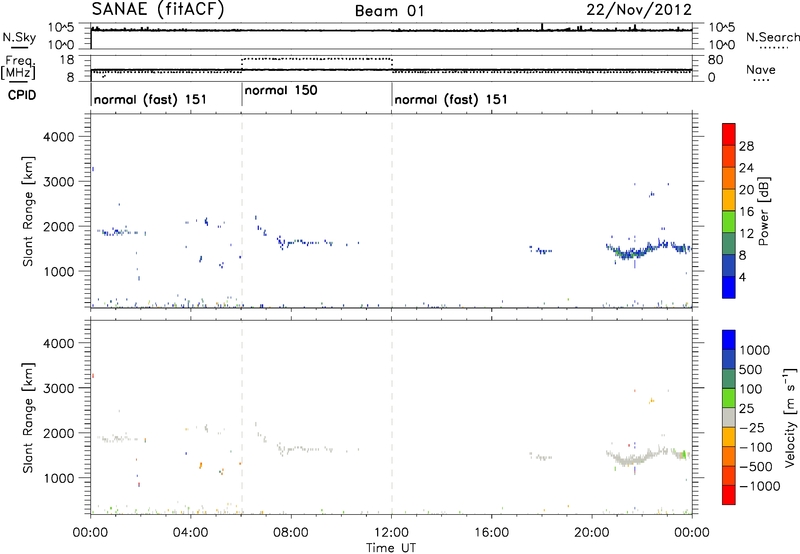
Task: Click the dashed 12:00 marker in velocity panel
Action: [392, 418]
